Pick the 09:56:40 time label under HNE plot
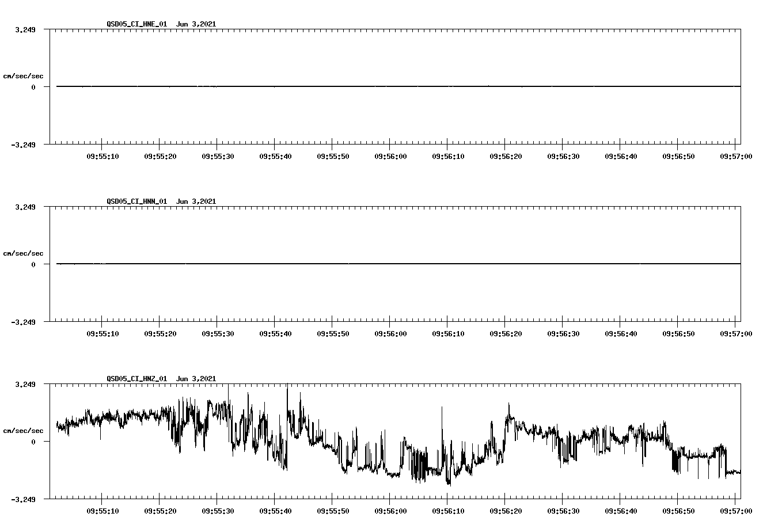 coord(621,156)
